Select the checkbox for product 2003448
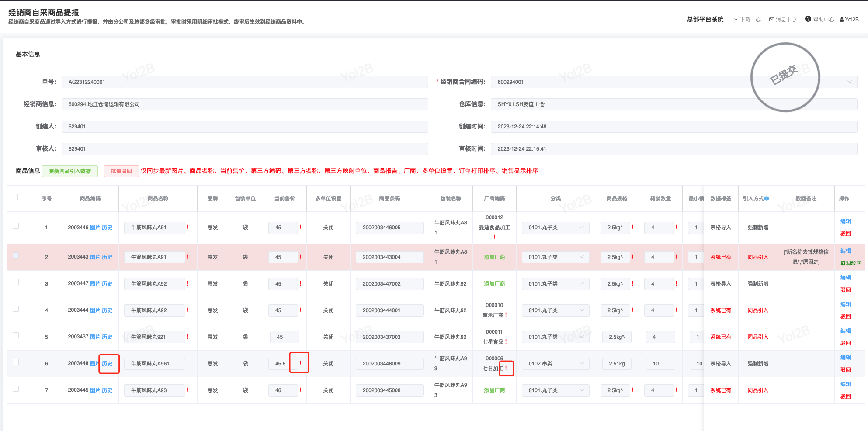The width and height of the screenshot is (868, 431). [x=16, y=362]
